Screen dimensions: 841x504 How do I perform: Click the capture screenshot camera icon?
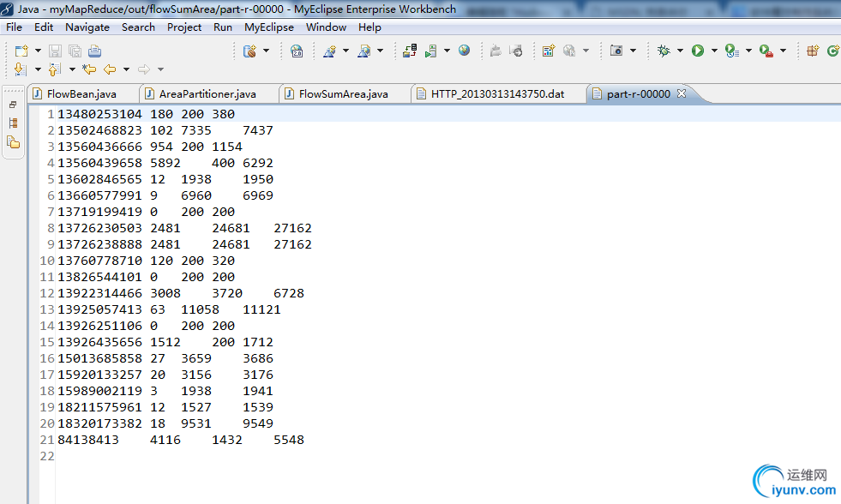(x=616, y=51)
